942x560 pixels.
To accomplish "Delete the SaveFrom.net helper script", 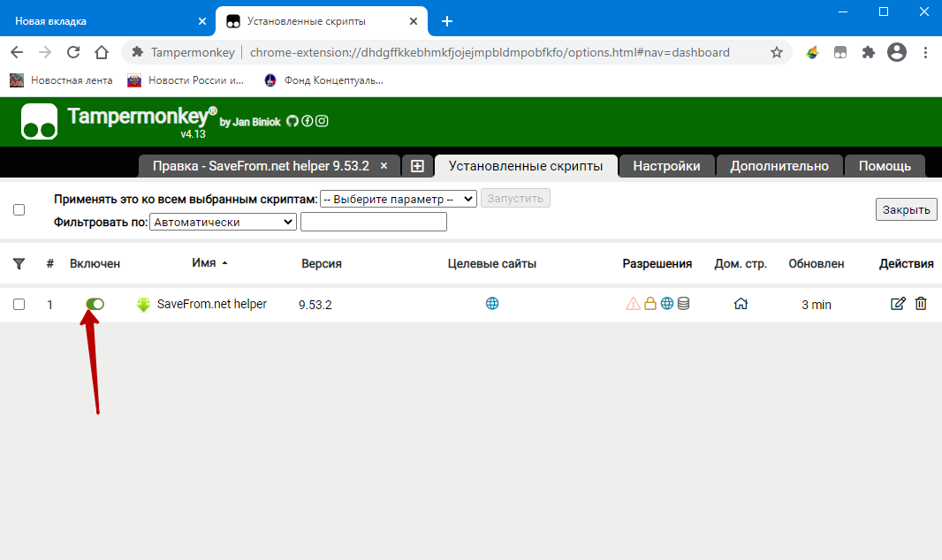I will [x=921, y=304].
